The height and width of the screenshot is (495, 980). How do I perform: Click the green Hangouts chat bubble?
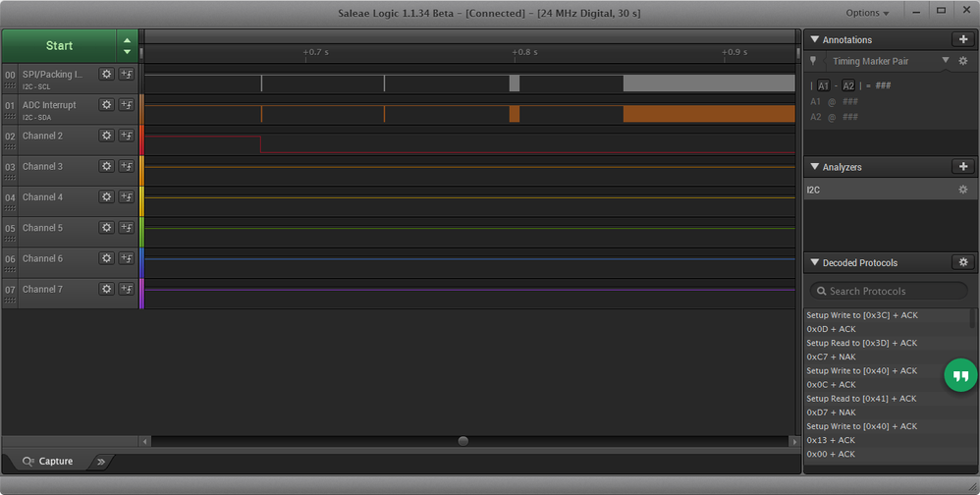click(960, 375)
